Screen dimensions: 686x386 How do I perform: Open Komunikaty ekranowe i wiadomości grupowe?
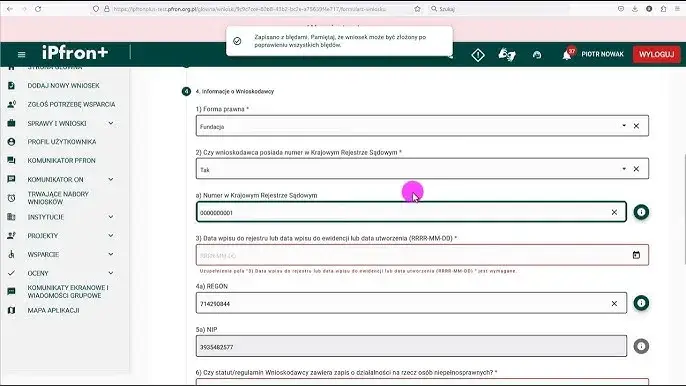(x=68, y=291)
